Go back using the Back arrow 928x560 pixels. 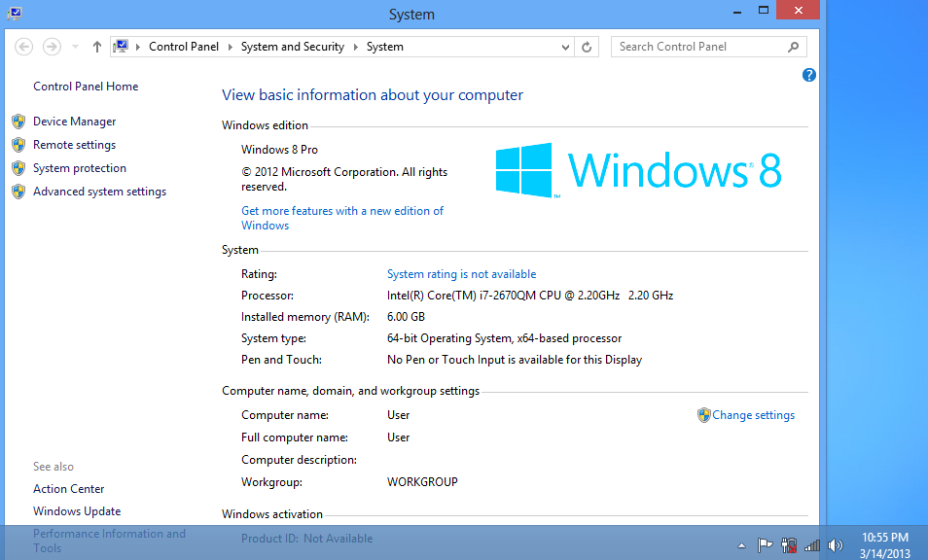(x=24, y=47)
